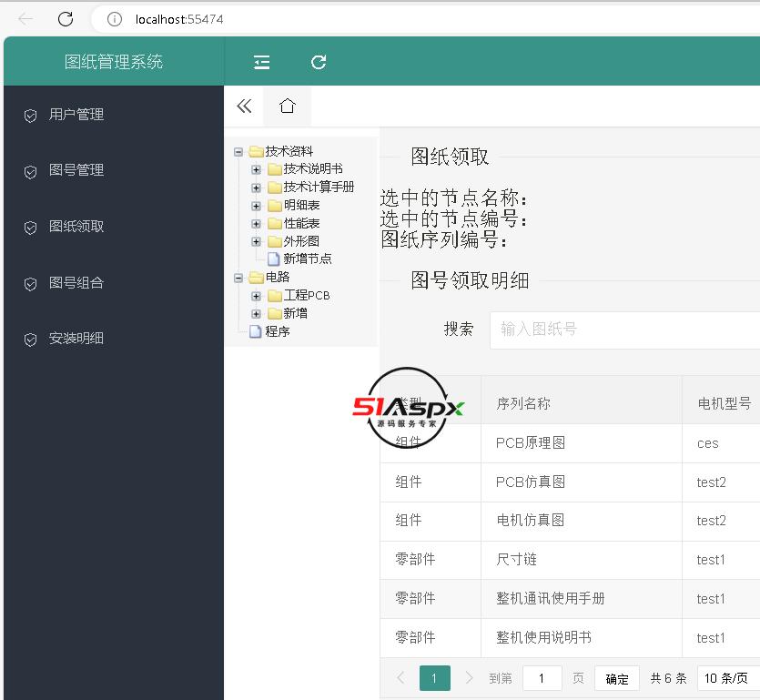Select the 新增节点 document icon
This screenshot has width=760, height=700.
(274, 259)
